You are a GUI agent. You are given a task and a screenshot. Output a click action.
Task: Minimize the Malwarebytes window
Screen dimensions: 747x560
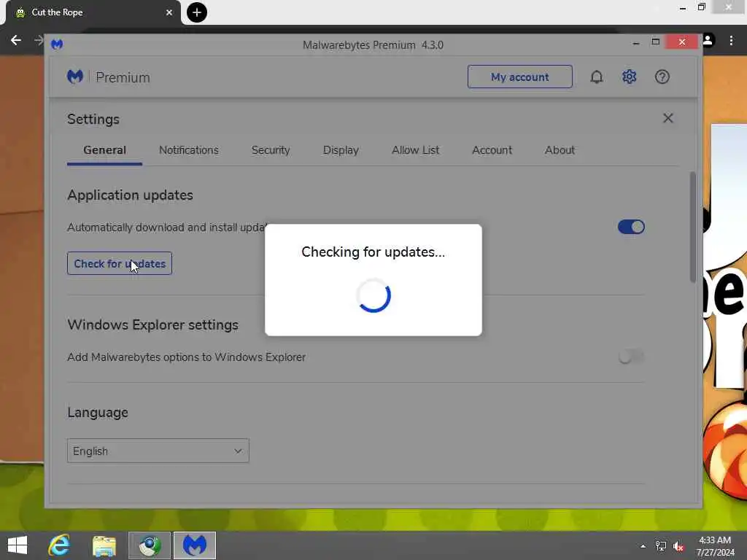[x=636, y=43]
